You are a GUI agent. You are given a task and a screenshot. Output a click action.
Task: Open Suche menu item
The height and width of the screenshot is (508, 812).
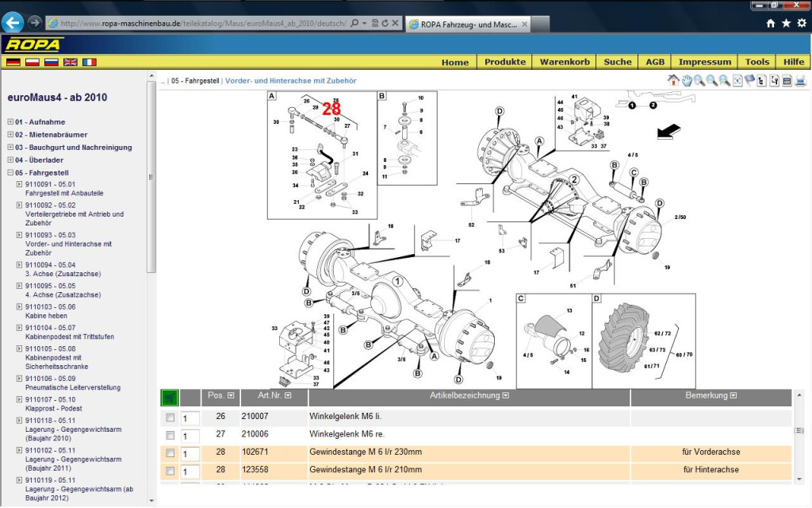618,62
